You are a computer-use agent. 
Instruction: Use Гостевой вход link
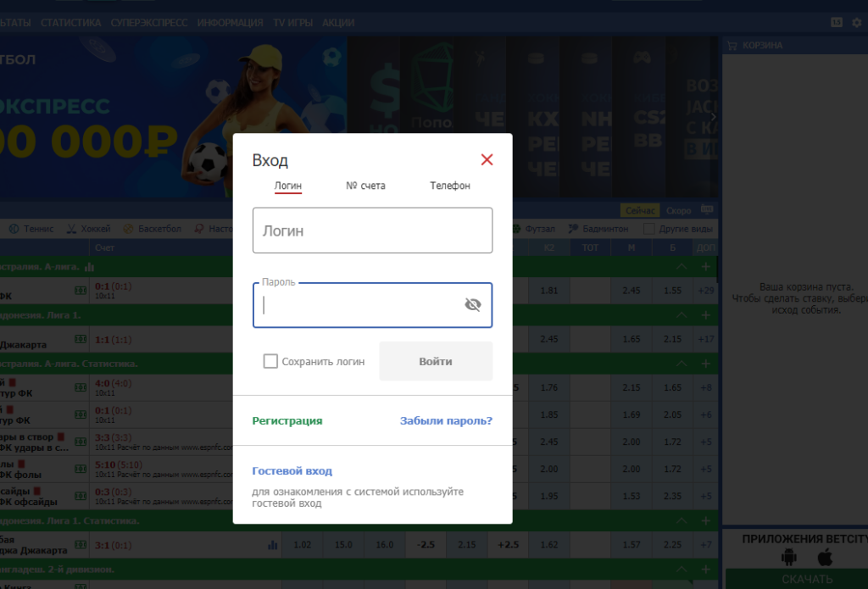(292, 471)
